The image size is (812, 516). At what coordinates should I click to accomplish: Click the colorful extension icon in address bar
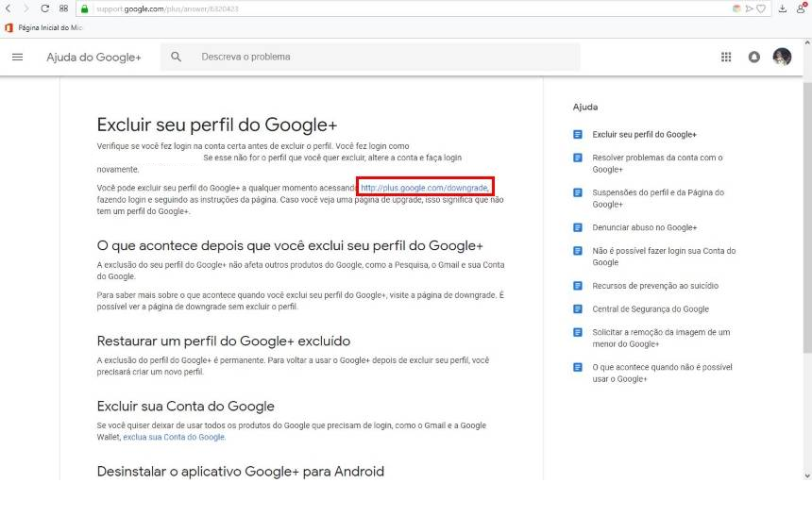[x=736, y=8]
